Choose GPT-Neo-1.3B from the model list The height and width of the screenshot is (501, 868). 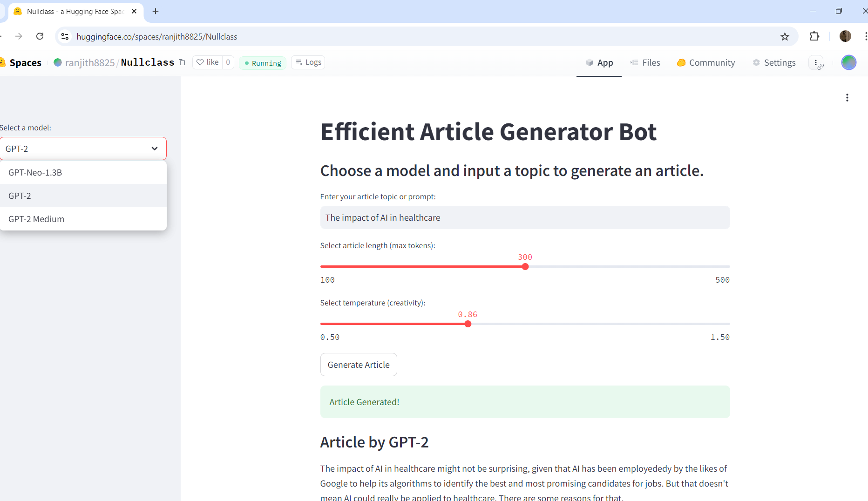coord(83,172)
